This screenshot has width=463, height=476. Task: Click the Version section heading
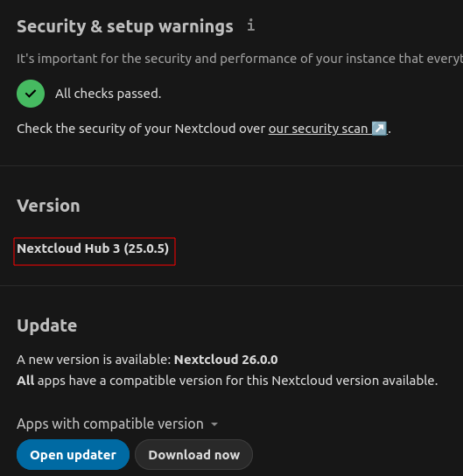(x=48, y=206)
